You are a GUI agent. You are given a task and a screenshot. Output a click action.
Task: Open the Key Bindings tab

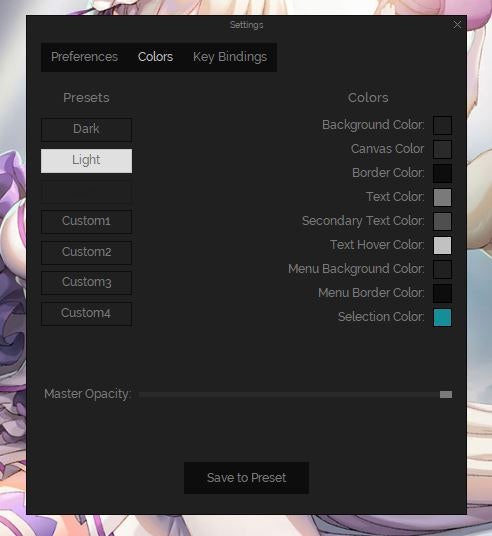point(230,57)
